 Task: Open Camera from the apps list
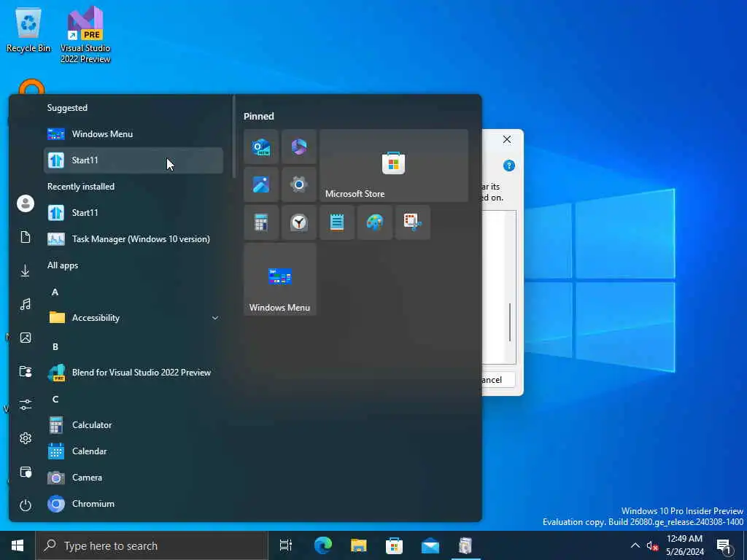(x=133, y=477)
